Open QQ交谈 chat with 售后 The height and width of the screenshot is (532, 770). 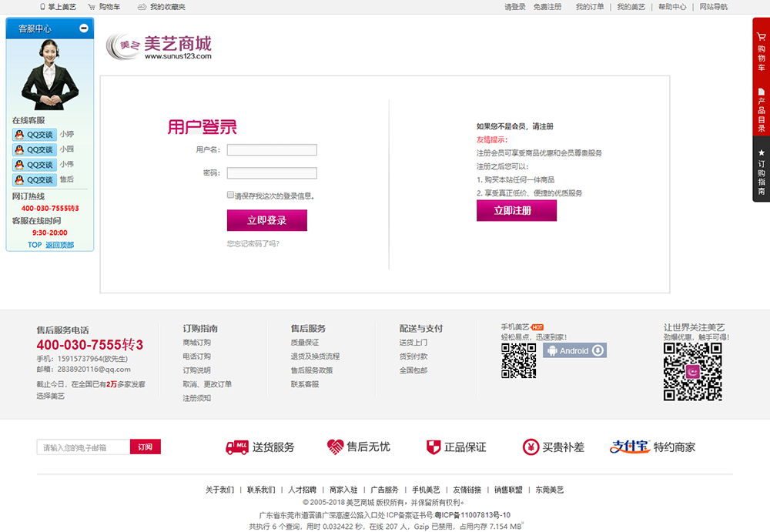[35, 180]
